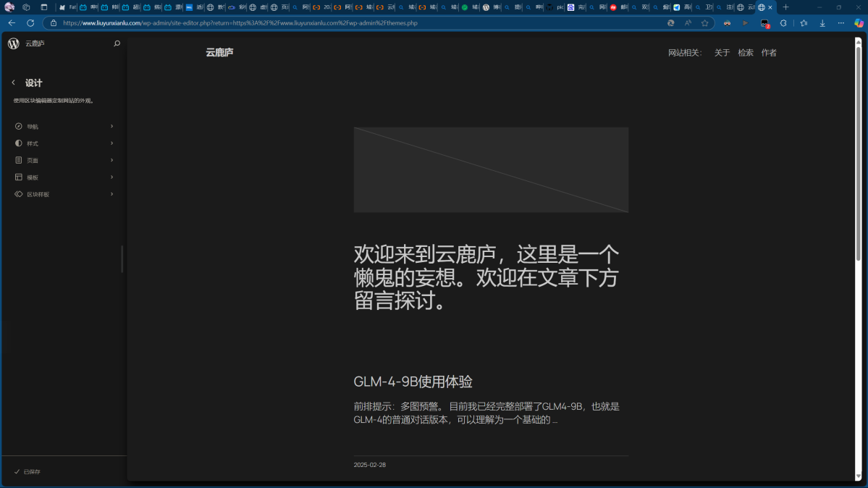This screenshot has height=488, width=868.
Task: Open the browser Downloads icon
Action: coord(822,23)
